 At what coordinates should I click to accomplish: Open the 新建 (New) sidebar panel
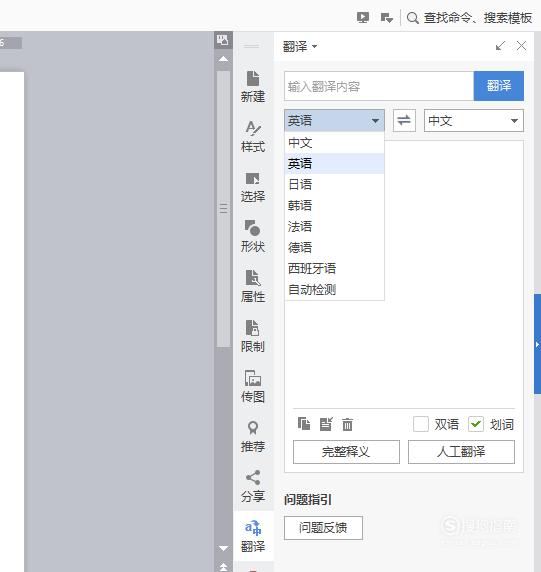[x=253, y=86]
